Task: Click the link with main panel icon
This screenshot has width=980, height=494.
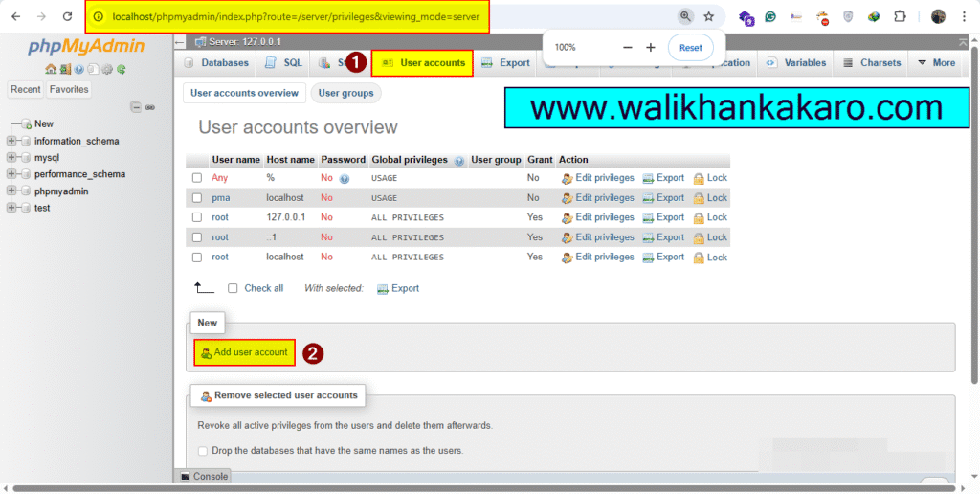Action: pos(150,107)
